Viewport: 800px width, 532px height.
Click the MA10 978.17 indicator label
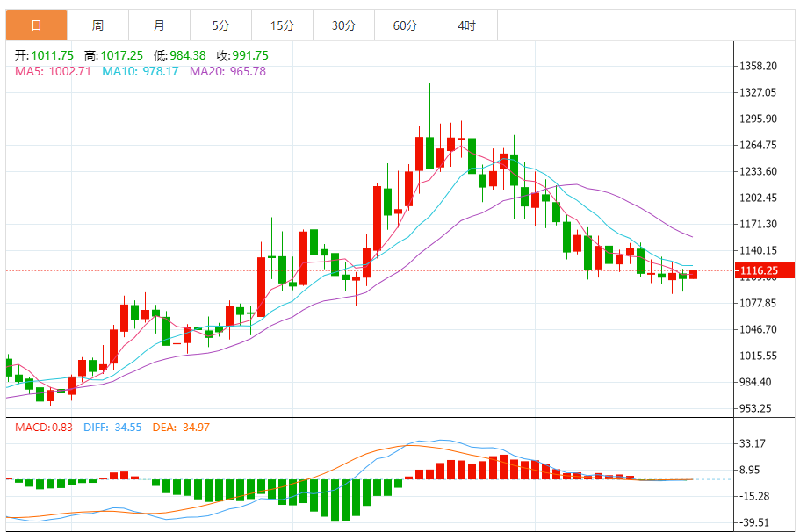pos(141,71)
